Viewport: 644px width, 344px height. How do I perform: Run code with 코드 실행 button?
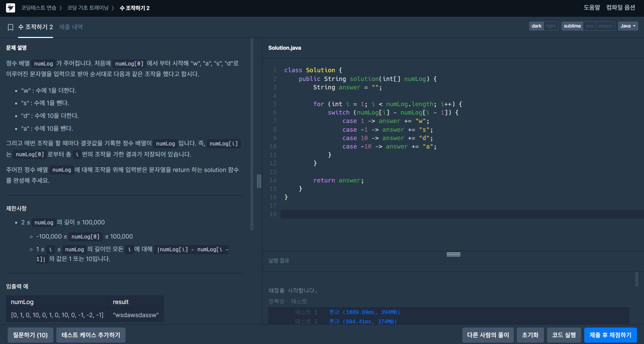point(564,335)
